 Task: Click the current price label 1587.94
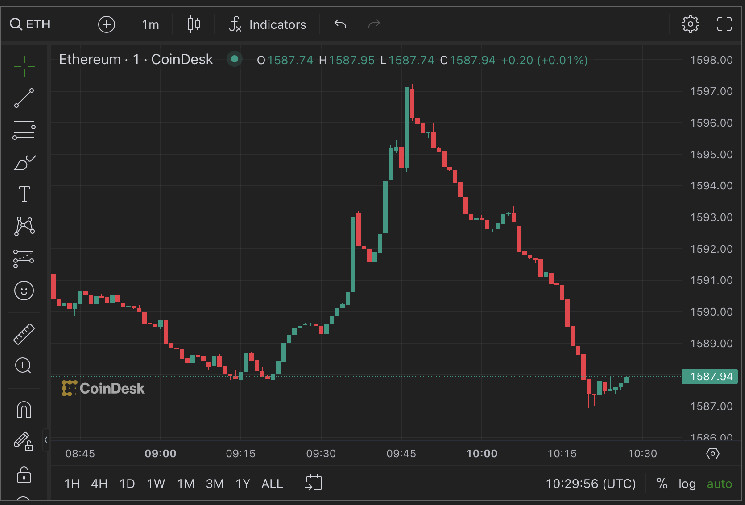[x=710, y=376]
